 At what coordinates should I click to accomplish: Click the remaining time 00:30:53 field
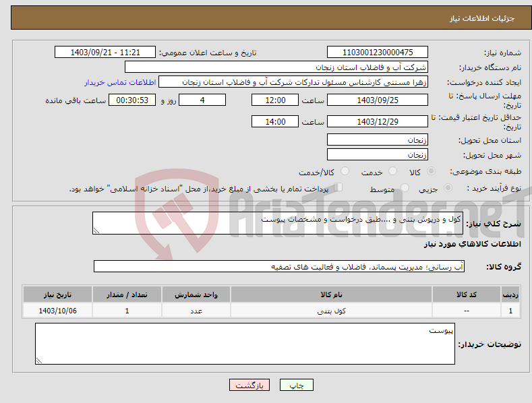coord(132,100)
